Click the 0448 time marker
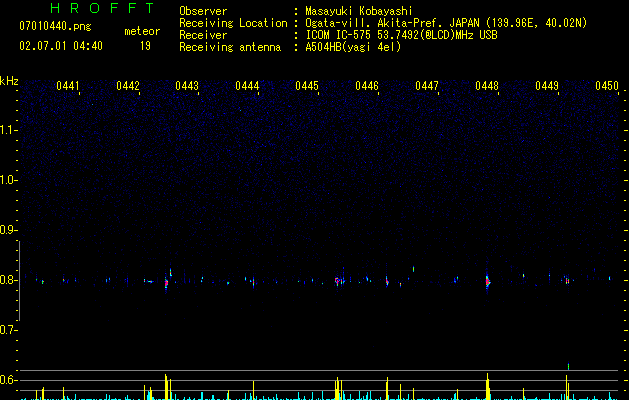Image resolution: width=629 pixels, height=400 pixels. coord(487,86)
